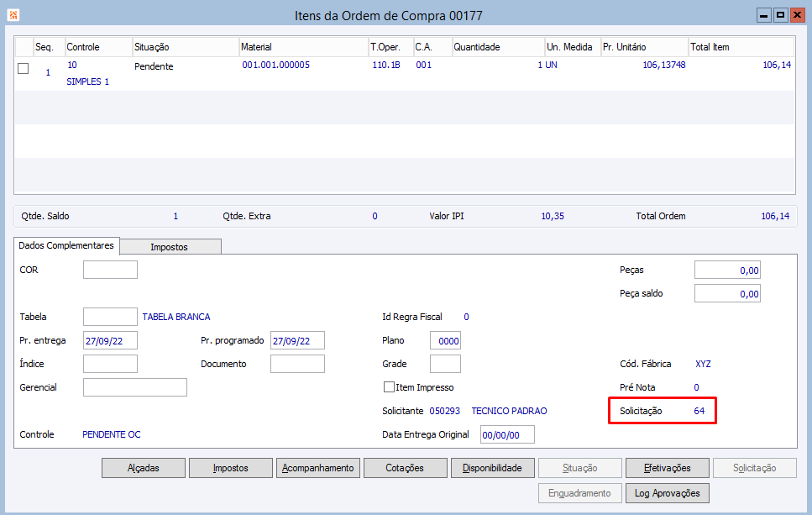
Task: Click operation type 110.1B cell
Action: 386,65
